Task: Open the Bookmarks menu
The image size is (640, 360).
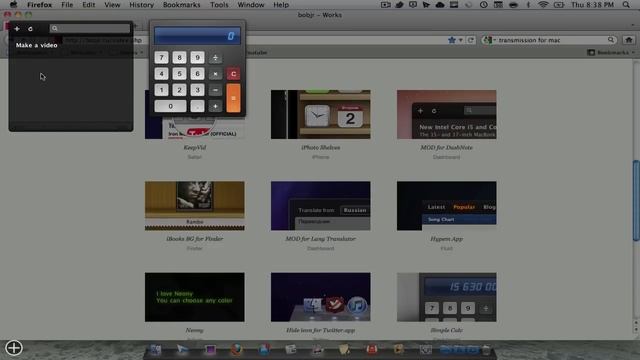Action: pyautogui.click(x=182, y=5)
